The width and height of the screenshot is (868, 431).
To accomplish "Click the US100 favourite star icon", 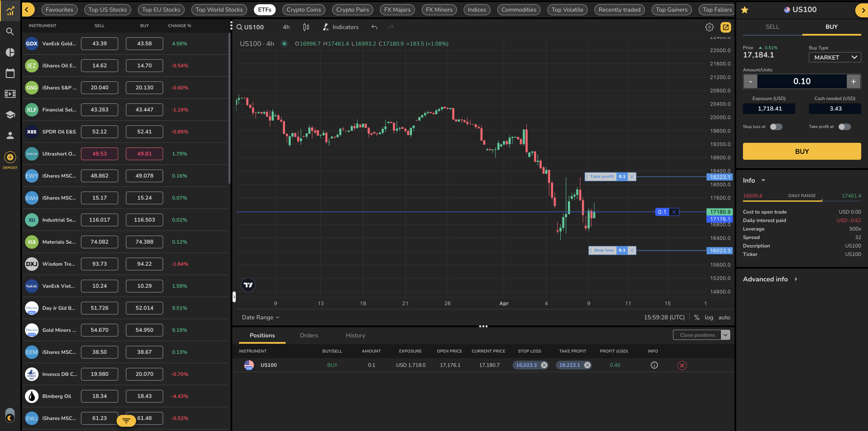I will (x=745, y=10).
